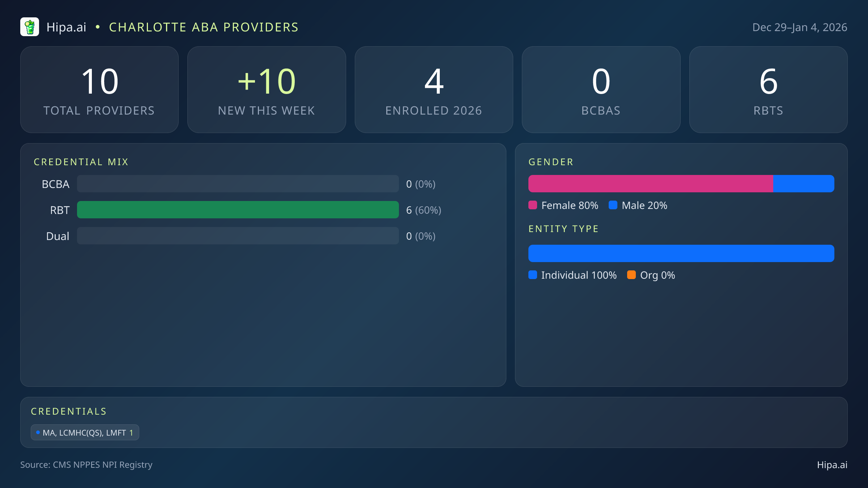
Task: Expand the Entity Type section
Action: (x=563, y=228)
